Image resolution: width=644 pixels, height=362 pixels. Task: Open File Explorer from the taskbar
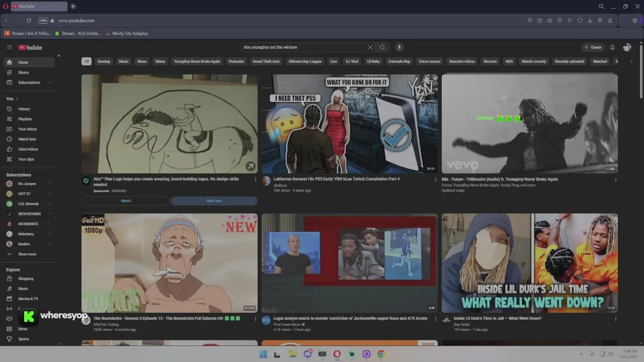tap(292, 354)
